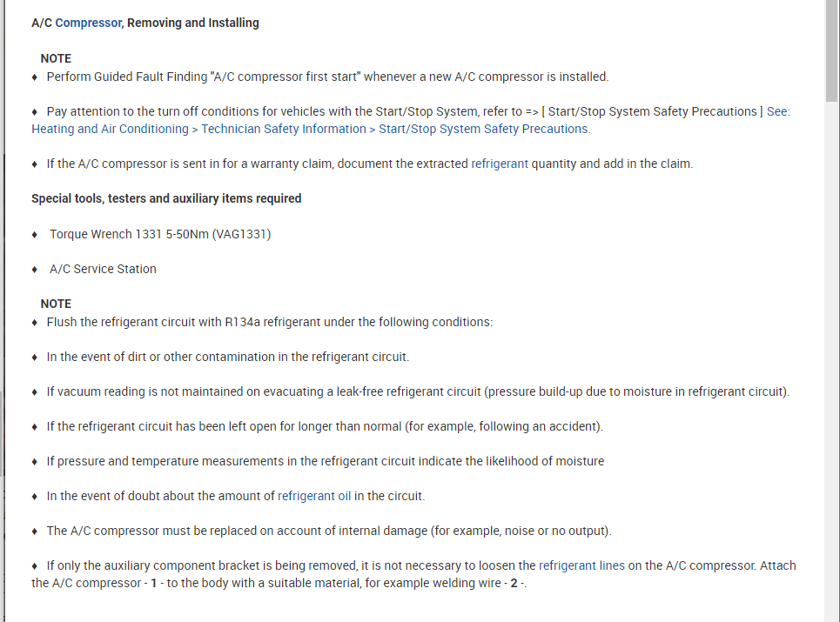Image resolution: width=840 pixels, height=622 pixels.
Task: Click the NOTE label above Guided Fault Finding
Action: pos(56,58)
